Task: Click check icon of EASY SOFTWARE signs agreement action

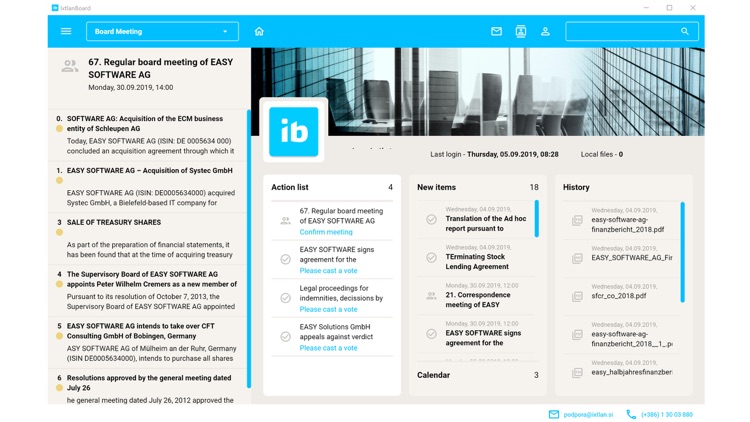Action: point(286,259)
